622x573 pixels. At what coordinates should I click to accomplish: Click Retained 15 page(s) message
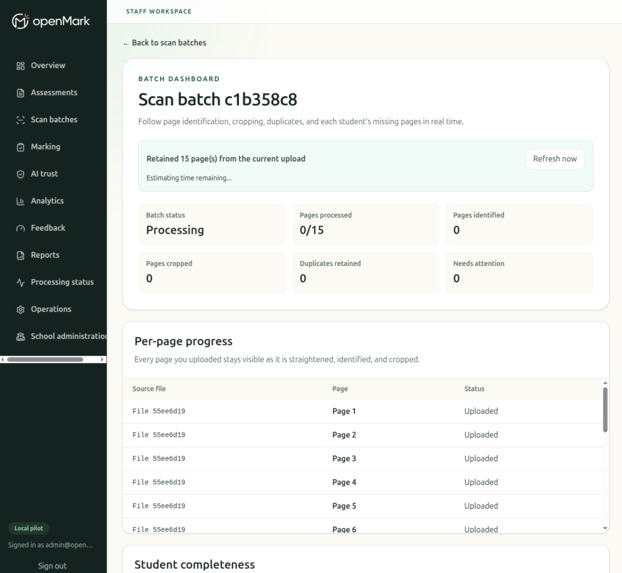tap(226, 159)
